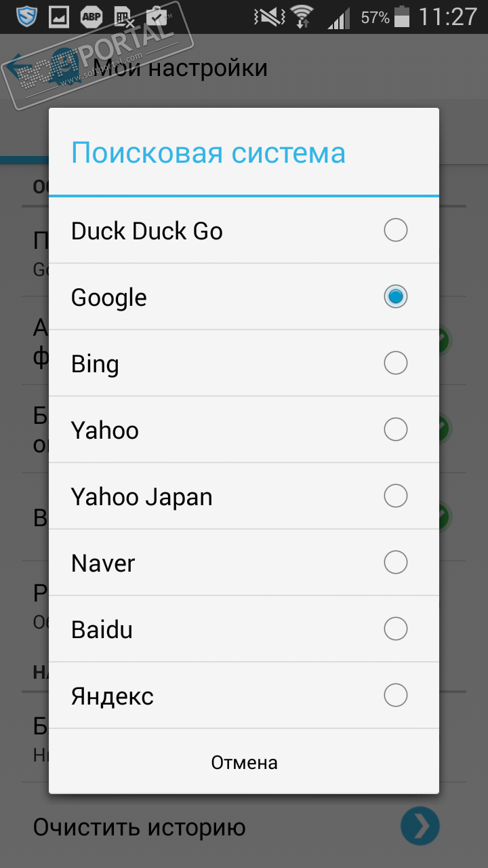Pick the Yahoo radio button

(x=396, y=430)
